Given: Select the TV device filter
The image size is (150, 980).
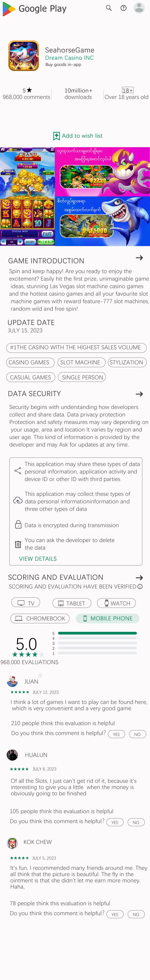Looking at the screenshot, I should 26,603.
